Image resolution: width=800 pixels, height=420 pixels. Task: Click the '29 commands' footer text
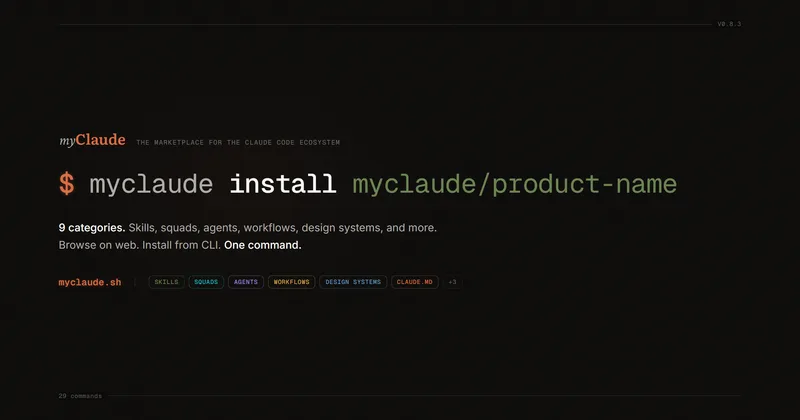[80, 396]
